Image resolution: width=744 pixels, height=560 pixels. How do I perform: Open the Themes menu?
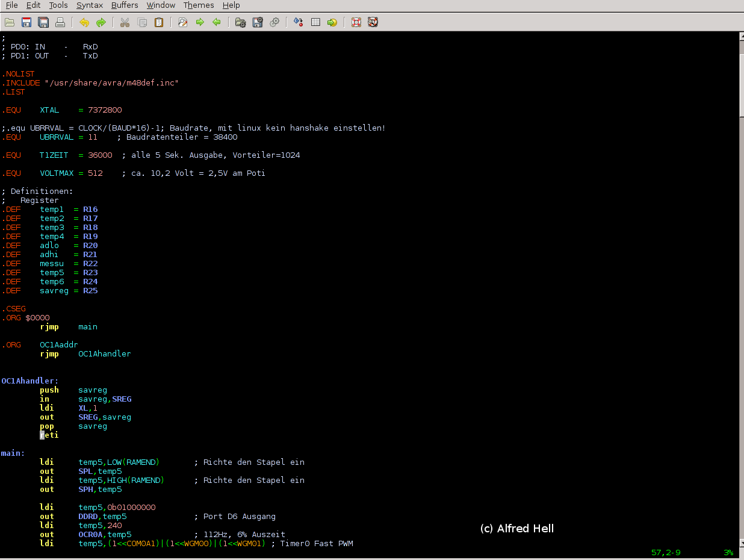[199, 5]
